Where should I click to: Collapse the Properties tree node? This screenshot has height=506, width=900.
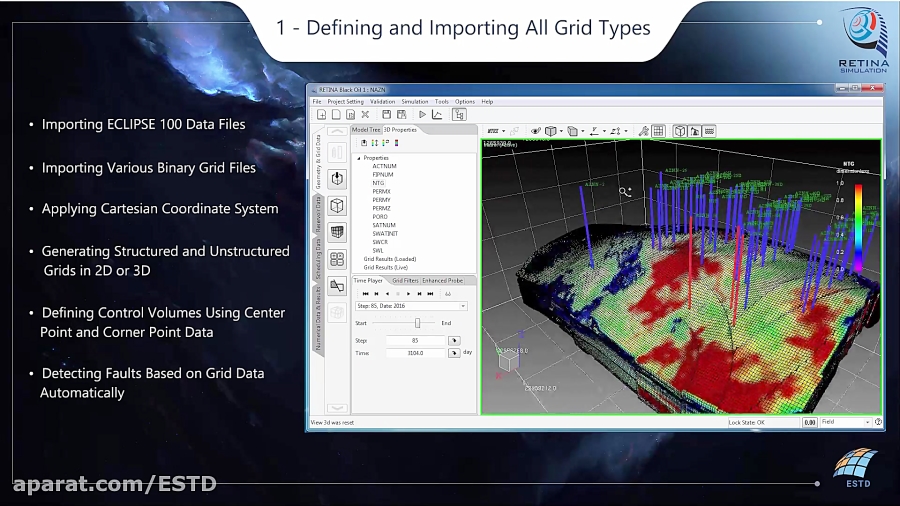coord(358,158)
